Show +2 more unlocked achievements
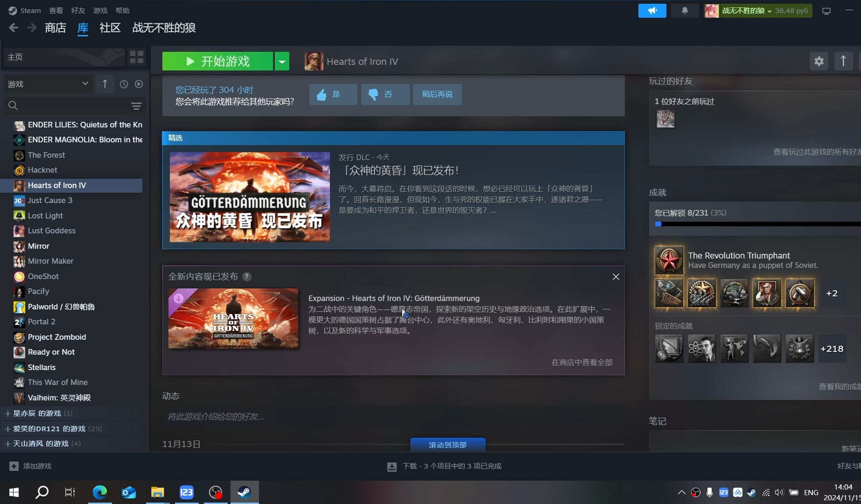This screenshot has height=504, width=861. pos(832,293)
